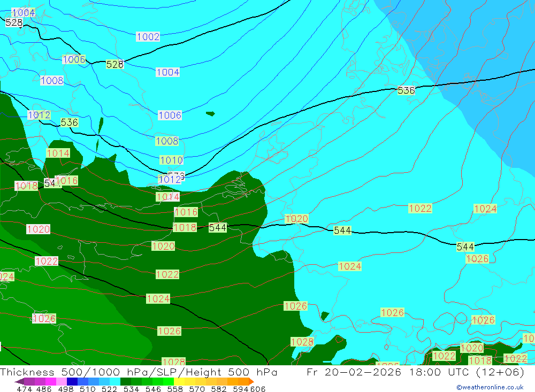The width and height of the screenshot is (535, 392).
Task: Click the red 1022 label left of 1024
Action: click(x=420, y=208)
